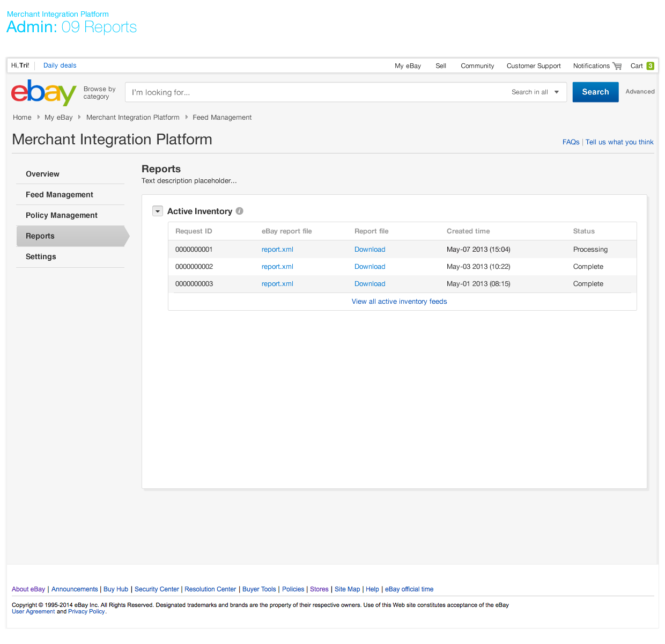Download report file for request 0000000001
Image resolution: width=665 pixels, height=644 pixels.
(x=370, y=250)
